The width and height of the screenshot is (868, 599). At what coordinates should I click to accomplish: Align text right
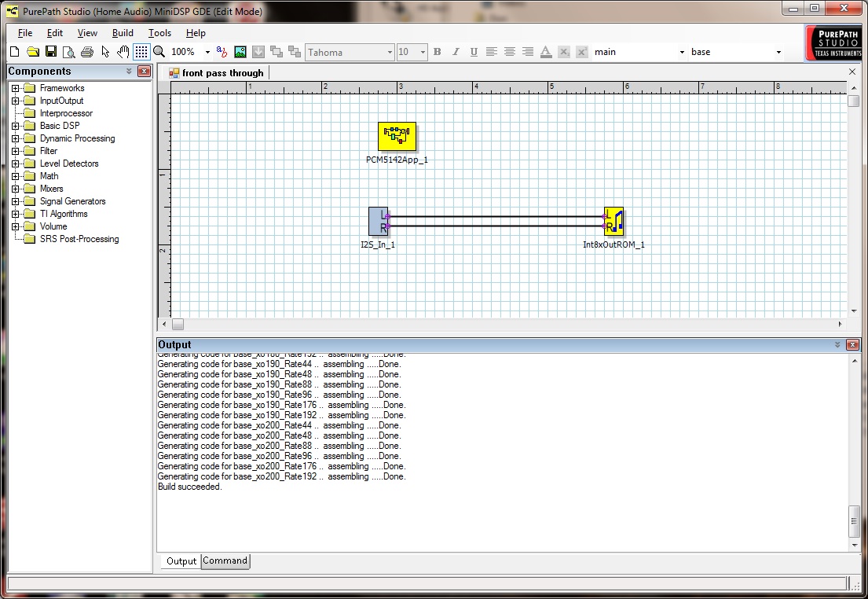[528, 52]
